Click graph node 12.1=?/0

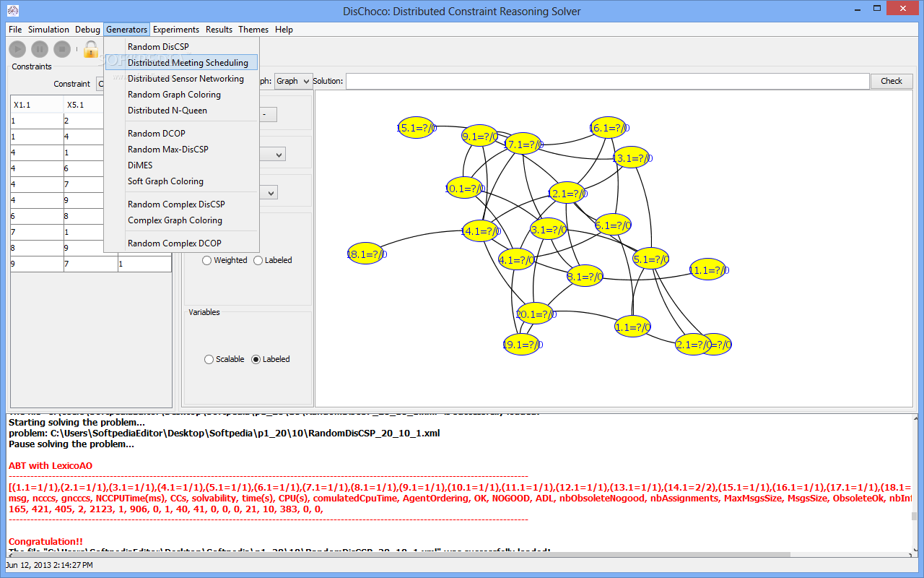(x=567, y=193)
